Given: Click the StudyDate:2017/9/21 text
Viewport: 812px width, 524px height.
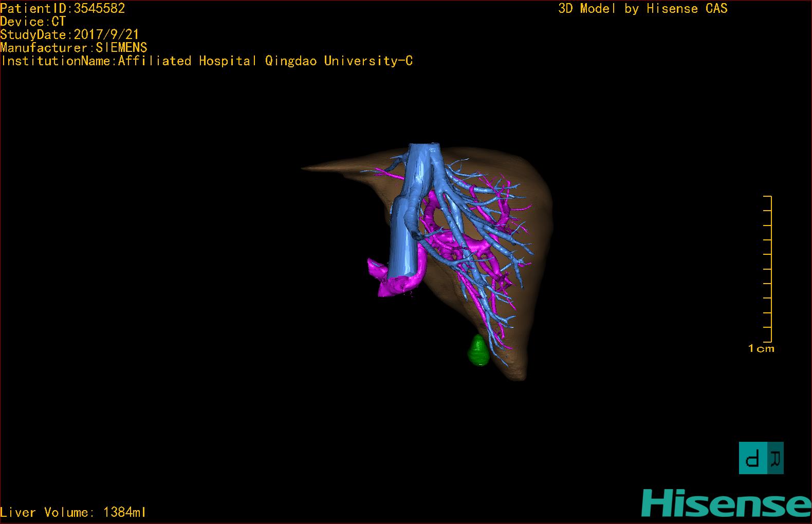Looking at the screenshot, I should tap(70, 34).
